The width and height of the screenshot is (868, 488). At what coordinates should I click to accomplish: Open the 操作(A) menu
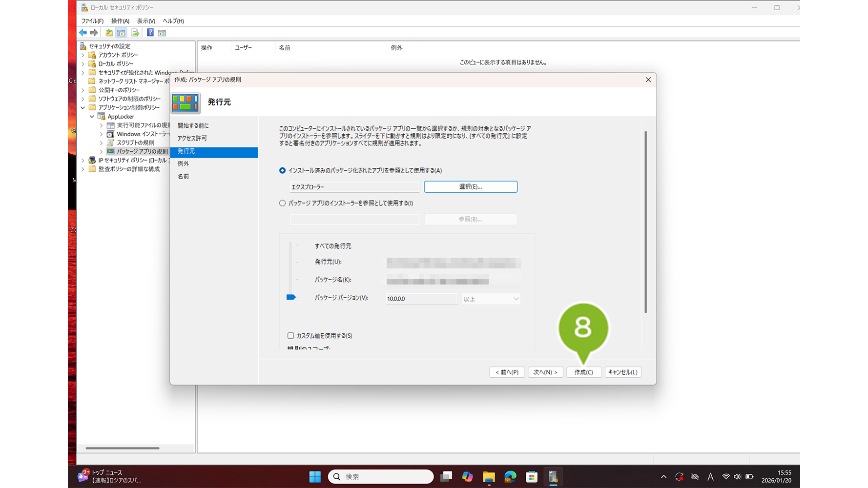120,21
